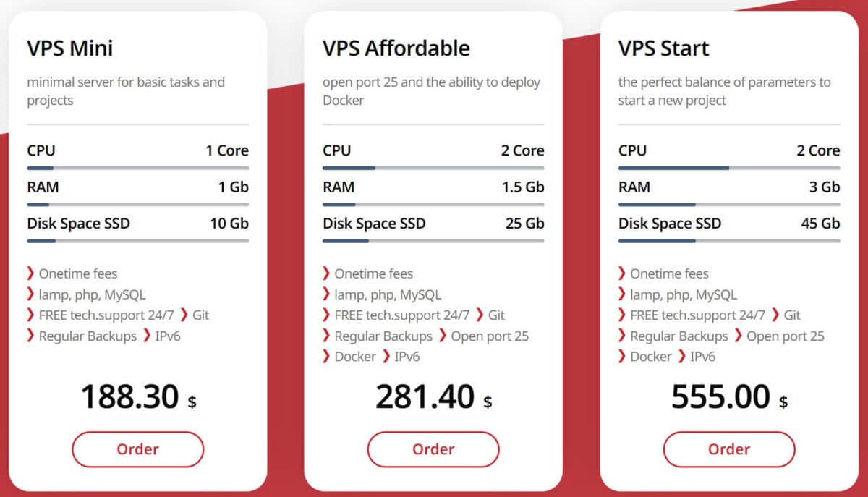868x497 pixels.
Task: Select the VPS Start heading
Action: pos(663,48)
